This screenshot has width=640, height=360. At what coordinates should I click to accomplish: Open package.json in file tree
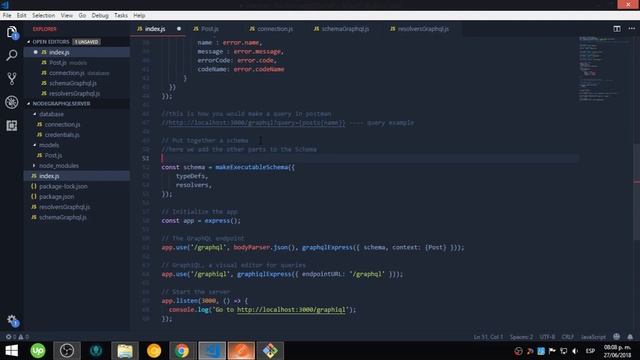point(77,196)
